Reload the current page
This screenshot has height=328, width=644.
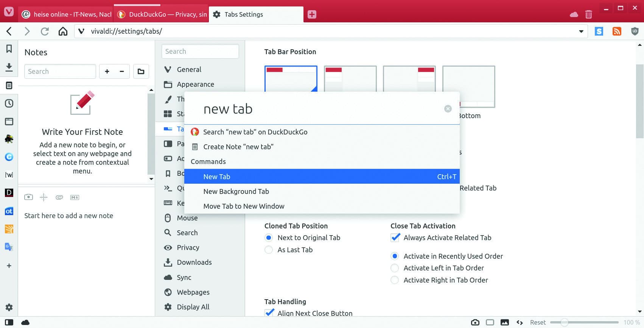(45, 31)
